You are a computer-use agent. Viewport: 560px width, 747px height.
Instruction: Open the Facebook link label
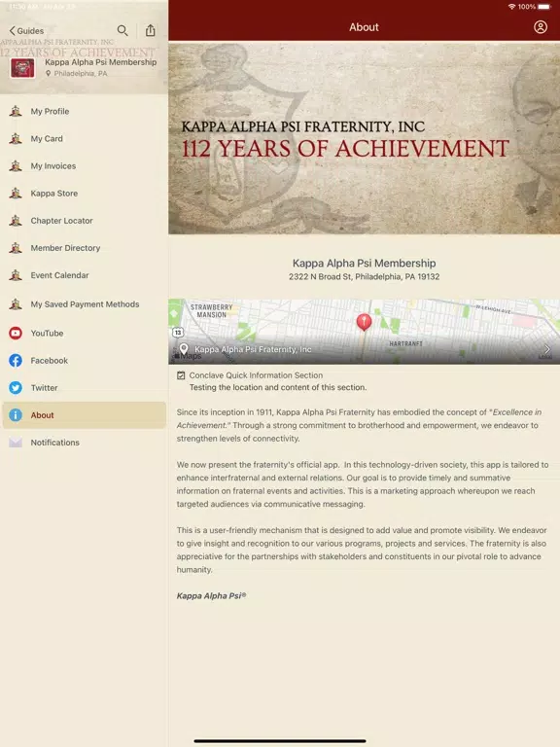pos(50,361)
